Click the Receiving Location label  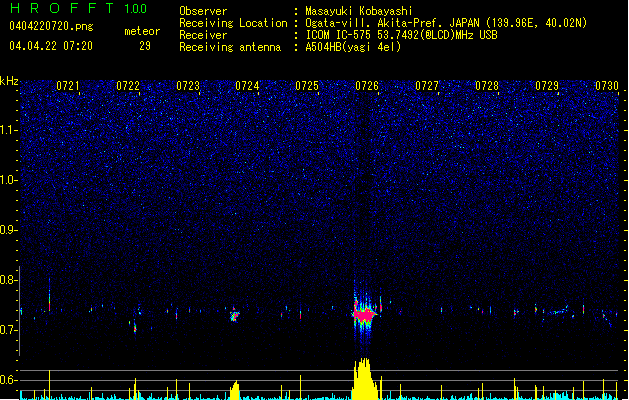tap(233, 23)
